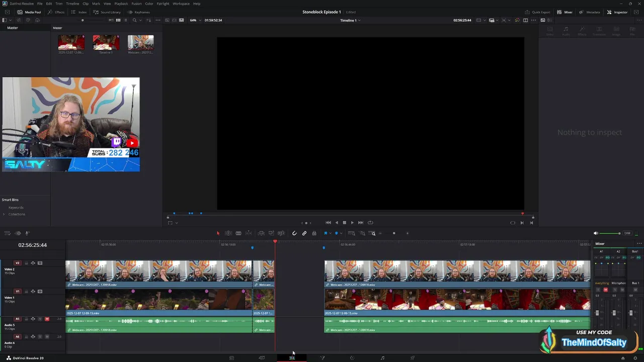This screenshot has height=362, width=644.
Task: Select the Blade edit mode tool
Action: pyautogui.click(x=249, y=233)
